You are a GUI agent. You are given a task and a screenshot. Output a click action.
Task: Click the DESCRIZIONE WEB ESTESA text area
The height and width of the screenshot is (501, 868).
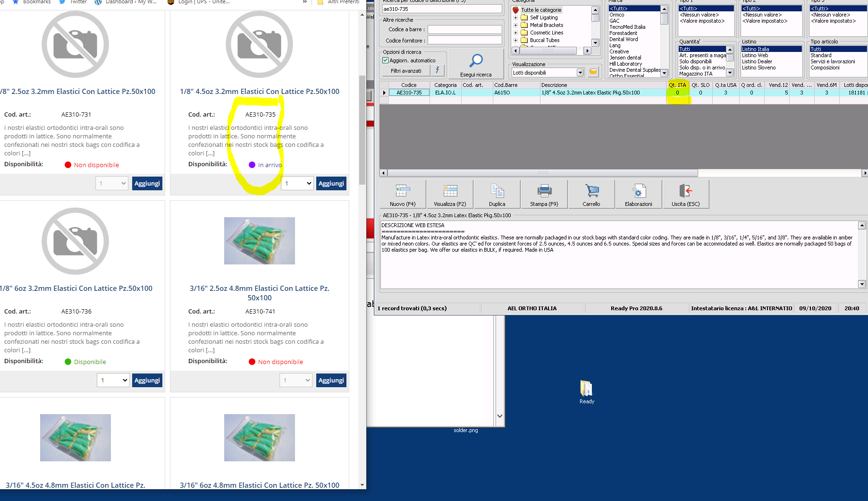619,255
